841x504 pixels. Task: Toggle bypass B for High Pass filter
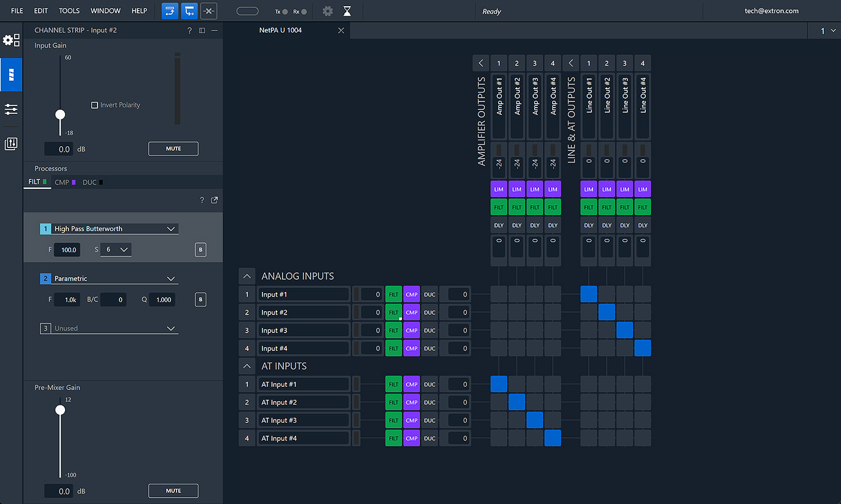tap(201, 250)
